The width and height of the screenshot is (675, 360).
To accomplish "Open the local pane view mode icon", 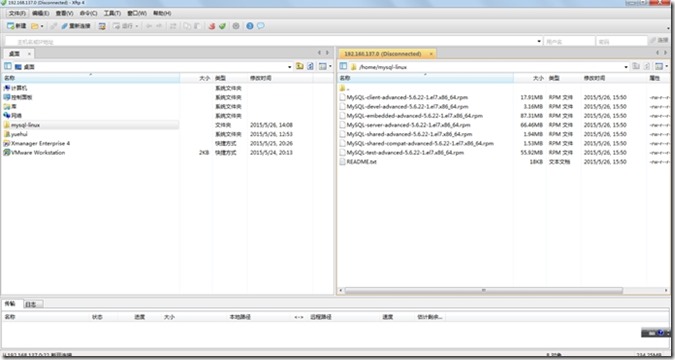I will (x=322, y=66).
